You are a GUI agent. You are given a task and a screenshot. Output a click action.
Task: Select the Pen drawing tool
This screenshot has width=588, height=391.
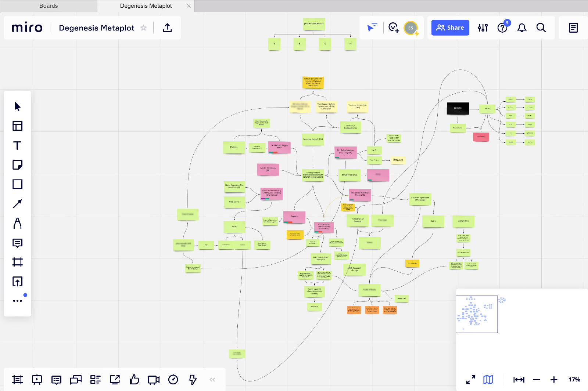[17, 223]
